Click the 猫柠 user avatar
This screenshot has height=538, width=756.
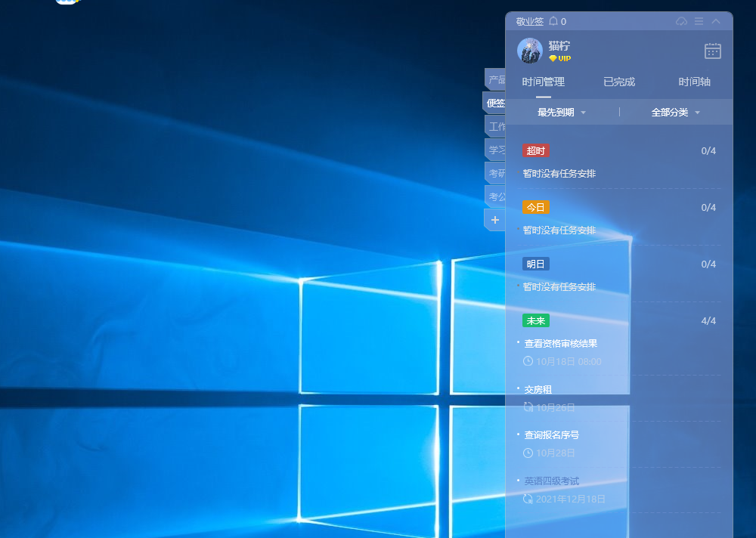pyautogui.click(x=530, y=51)
